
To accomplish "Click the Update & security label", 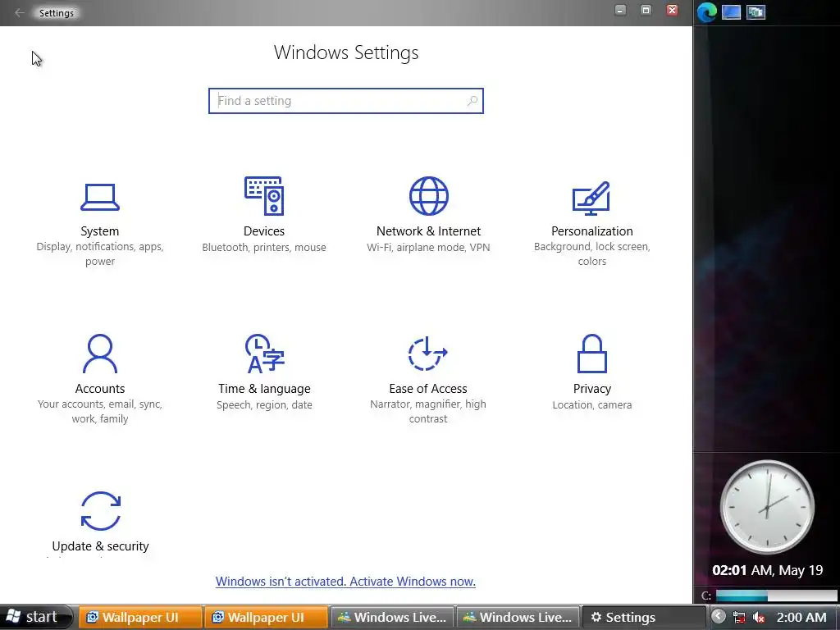I will 100,546.
